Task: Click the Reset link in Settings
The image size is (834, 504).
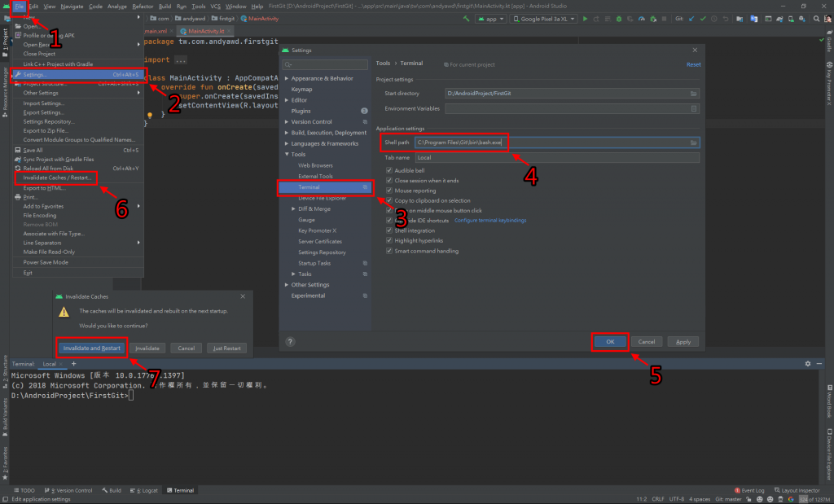Action: 693,65
